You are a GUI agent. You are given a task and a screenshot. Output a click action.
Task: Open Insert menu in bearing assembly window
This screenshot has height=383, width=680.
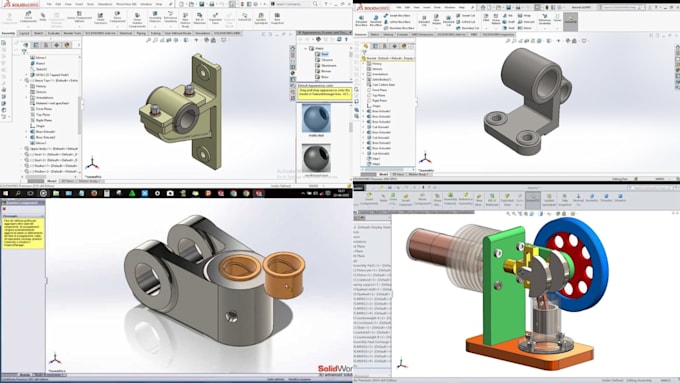point(79,4)
